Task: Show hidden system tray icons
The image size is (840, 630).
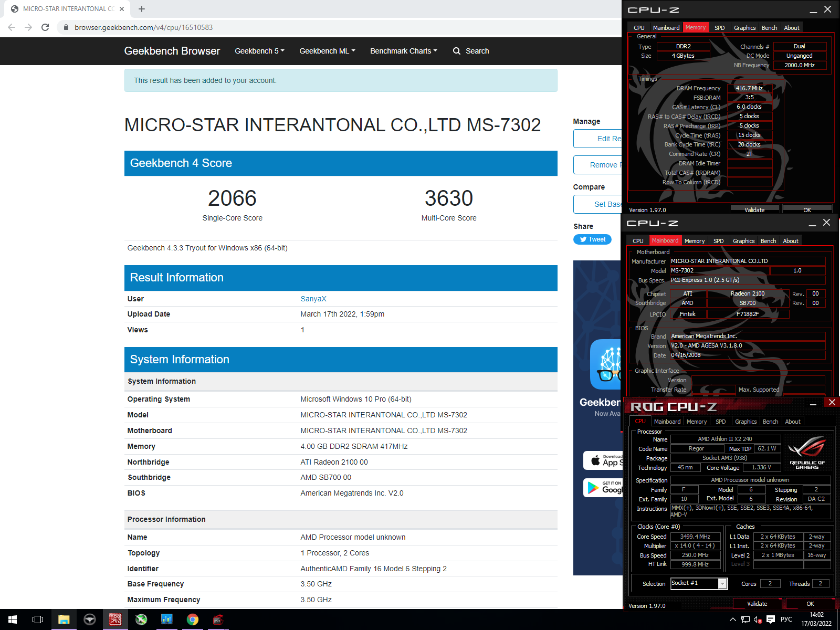Action: (x=733, y=619)
